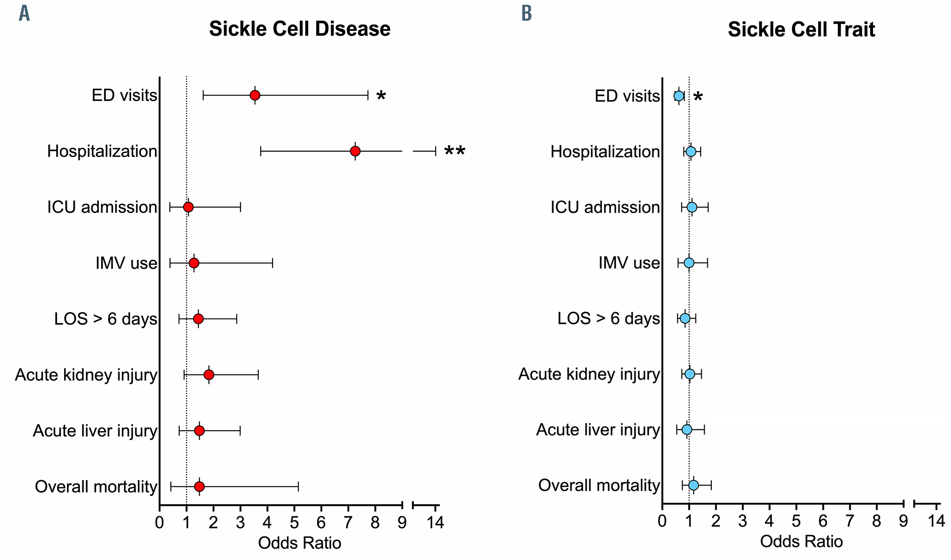
Task: Click the Sickle Cell Disease title
Action: (x=300, y=29)
